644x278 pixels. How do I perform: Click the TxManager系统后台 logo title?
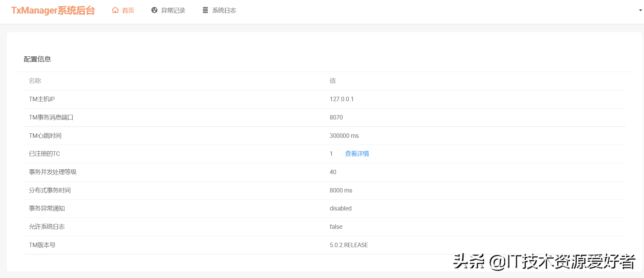(53, 11)
